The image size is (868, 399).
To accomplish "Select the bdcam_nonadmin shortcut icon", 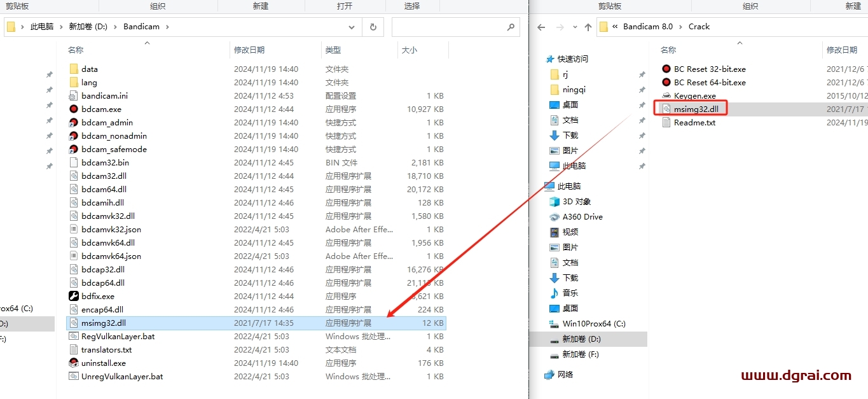I will coord(73,136).
